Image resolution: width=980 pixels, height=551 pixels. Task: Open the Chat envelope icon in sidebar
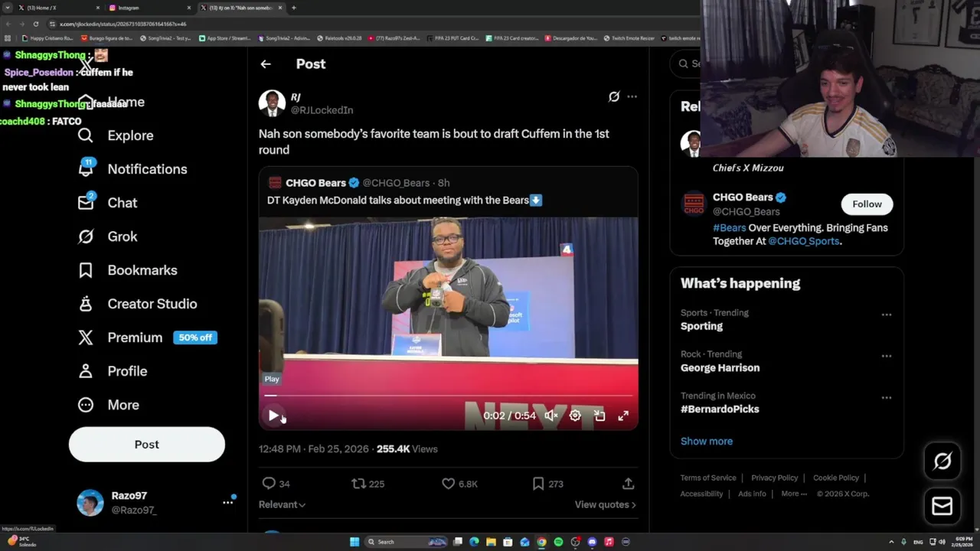[x=86, y=202]
